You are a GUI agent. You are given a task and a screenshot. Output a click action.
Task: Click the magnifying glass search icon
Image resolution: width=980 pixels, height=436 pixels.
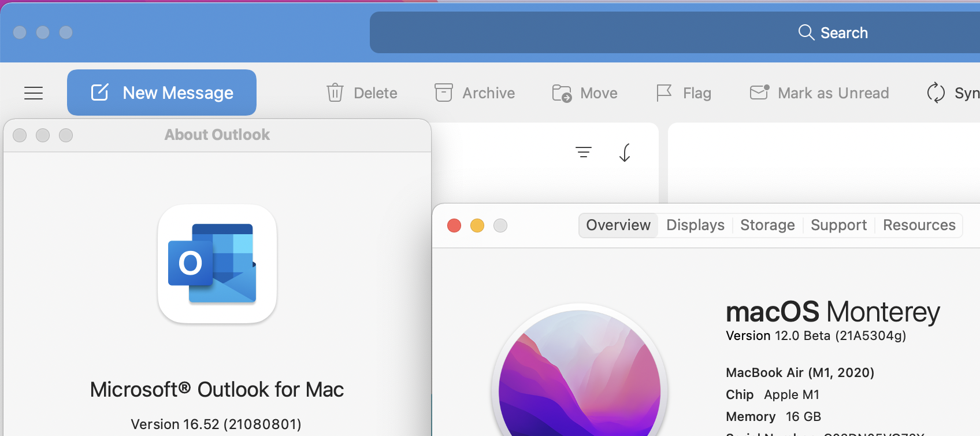pyautogui.click(x=806, y=32)
